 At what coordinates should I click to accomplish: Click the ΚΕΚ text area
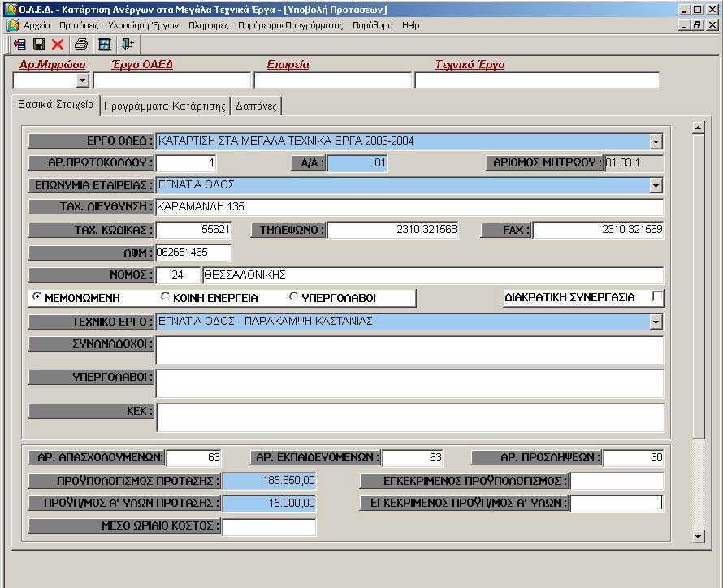point(410,417)
